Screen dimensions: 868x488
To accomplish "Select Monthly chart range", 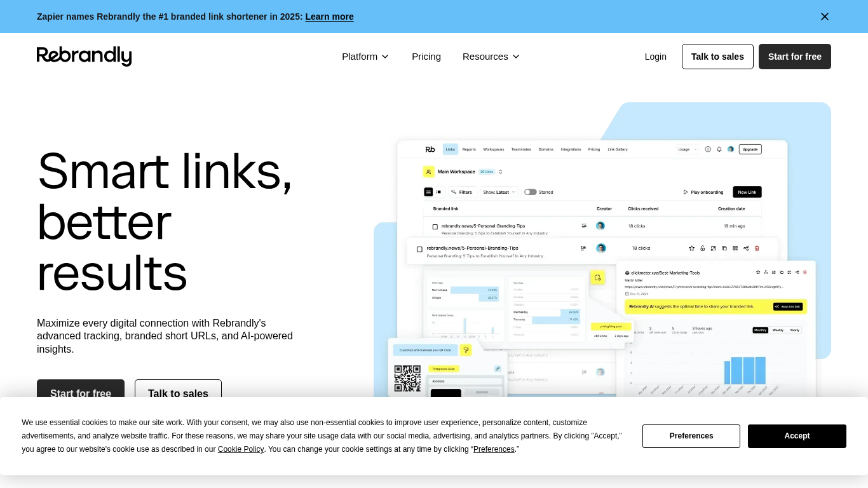I will point(761,330).
